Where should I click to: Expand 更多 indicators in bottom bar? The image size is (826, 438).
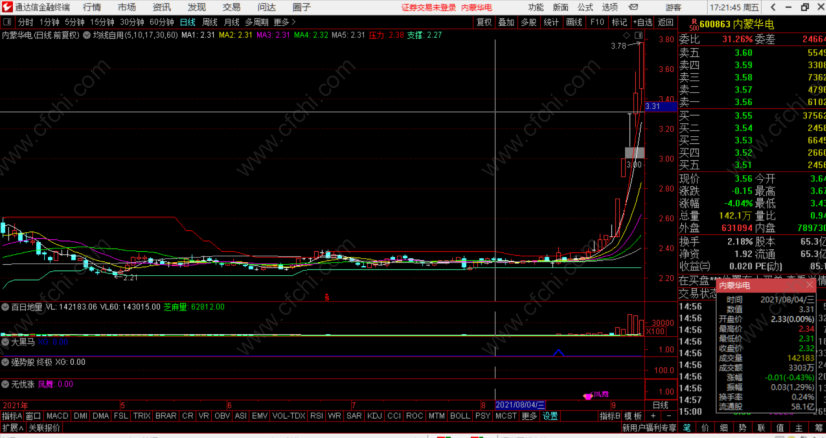coord(529,416)
